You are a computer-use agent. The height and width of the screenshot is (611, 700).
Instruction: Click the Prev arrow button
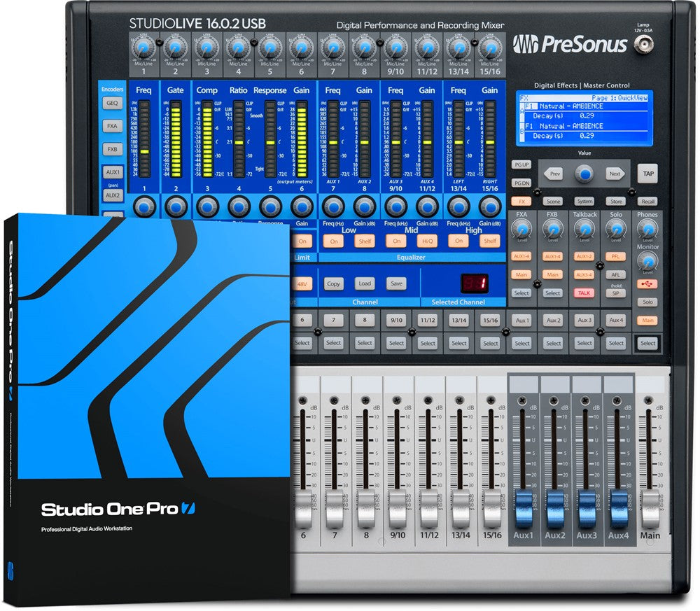[554, 174]
